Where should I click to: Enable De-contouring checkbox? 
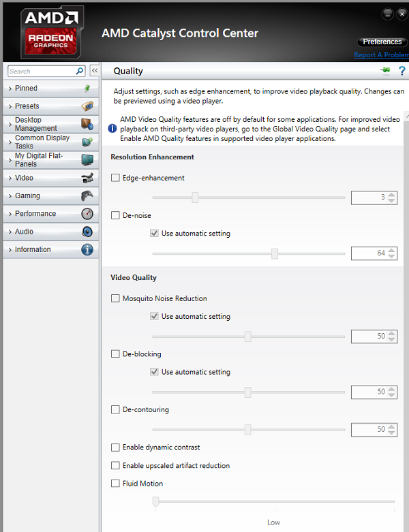pyautogui.click(x=115, y=409)
